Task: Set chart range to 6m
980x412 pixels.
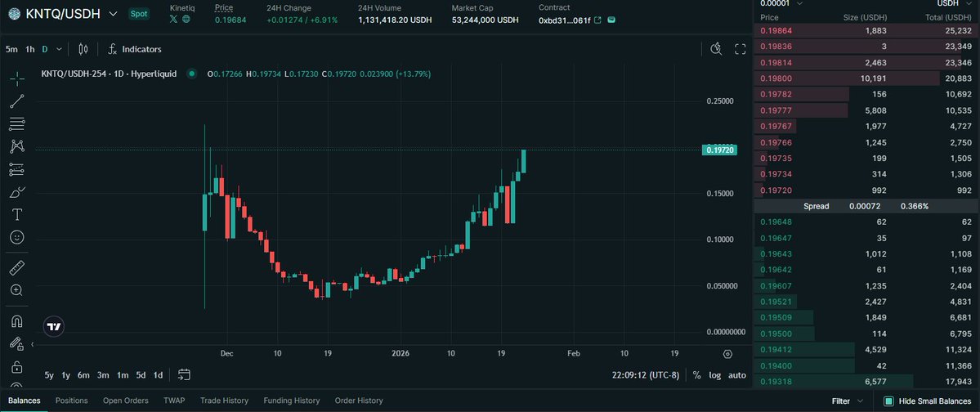Action: click(83, 375)
